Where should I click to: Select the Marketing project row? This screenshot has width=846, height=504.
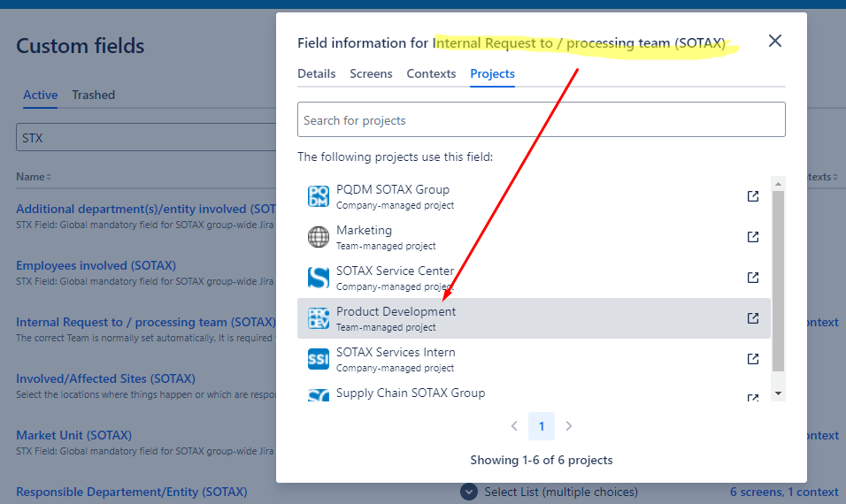534,237
